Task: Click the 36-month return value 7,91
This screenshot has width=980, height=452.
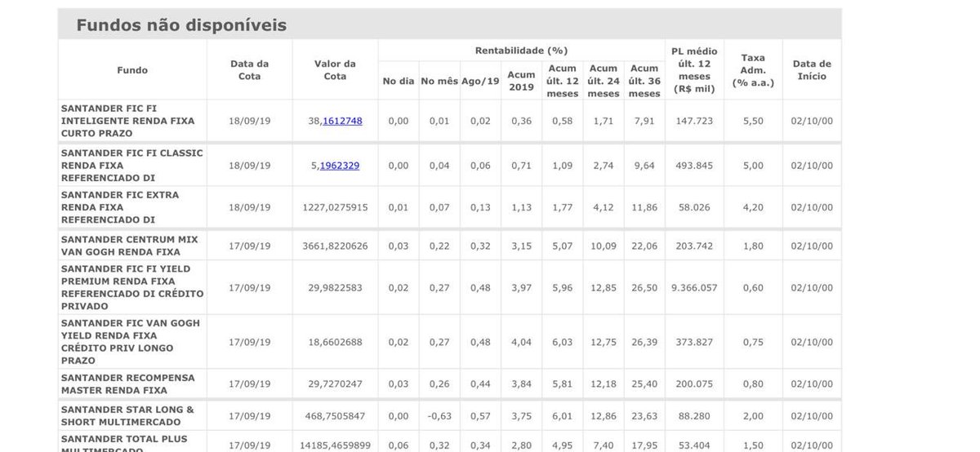Action: click(644, 121)
